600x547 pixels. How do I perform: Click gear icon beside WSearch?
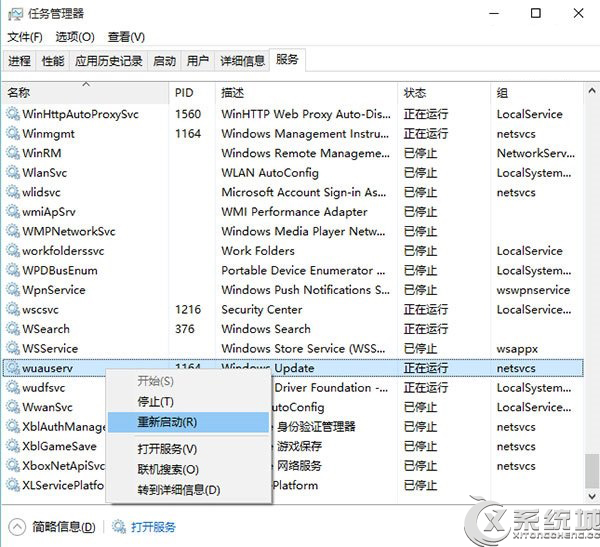tap(13, 328)
